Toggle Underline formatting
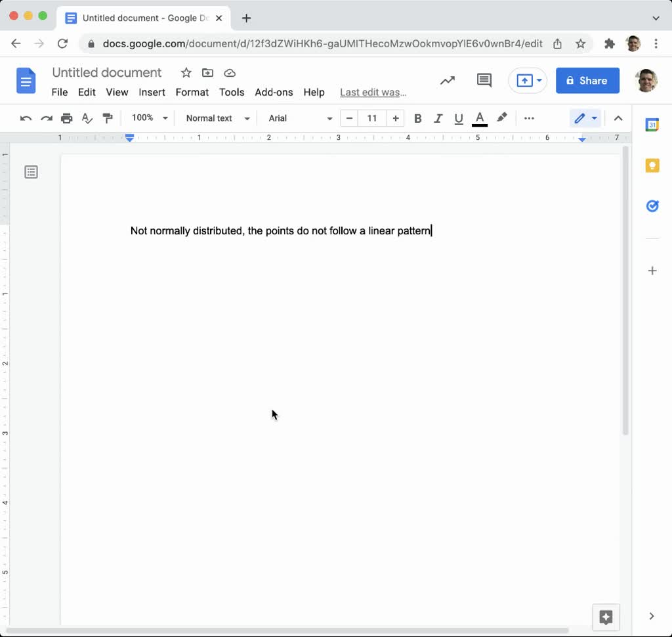This screenshot has height=637, width=672. (459, 118)
